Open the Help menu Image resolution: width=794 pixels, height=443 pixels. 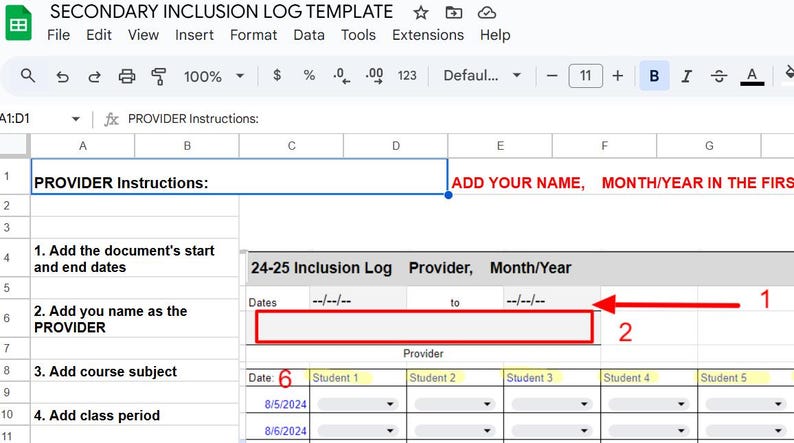[495, 35]
